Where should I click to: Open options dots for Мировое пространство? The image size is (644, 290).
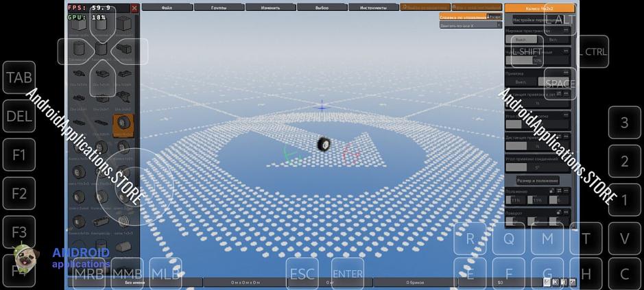[566, 30]
